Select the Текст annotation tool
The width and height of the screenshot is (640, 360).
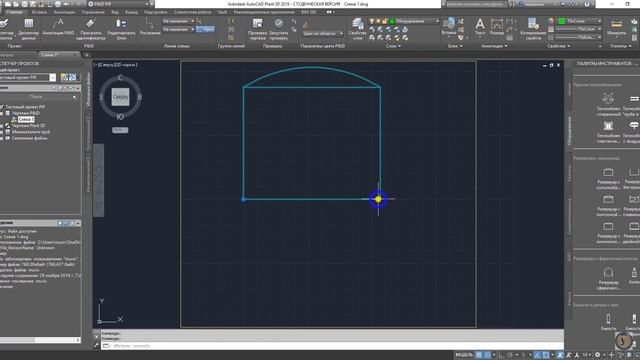[480, 27]
